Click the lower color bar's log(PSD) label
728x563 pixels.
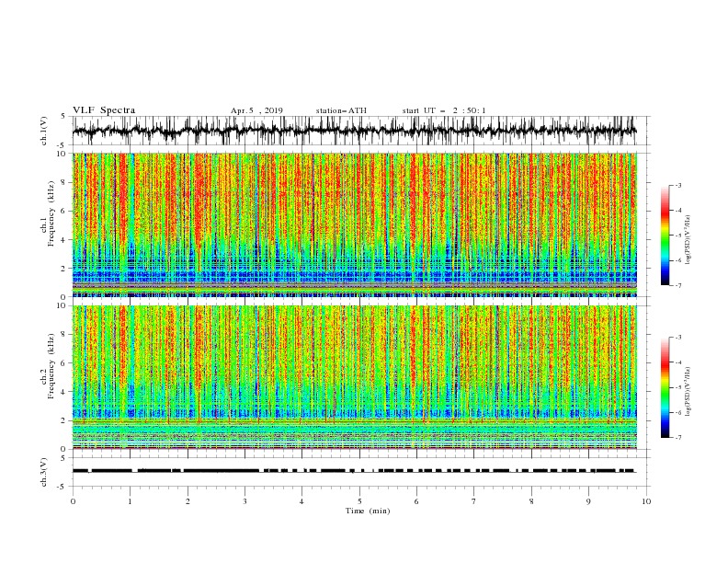point(688,392)
